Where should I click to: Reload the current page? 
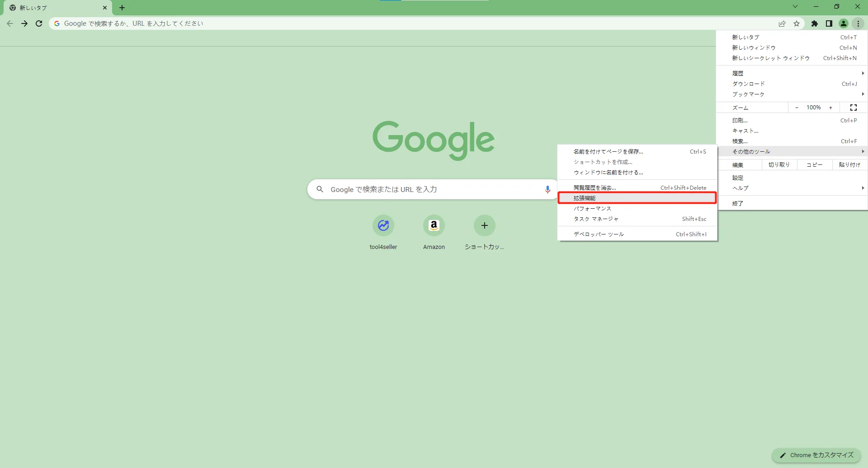click(39, 23)
